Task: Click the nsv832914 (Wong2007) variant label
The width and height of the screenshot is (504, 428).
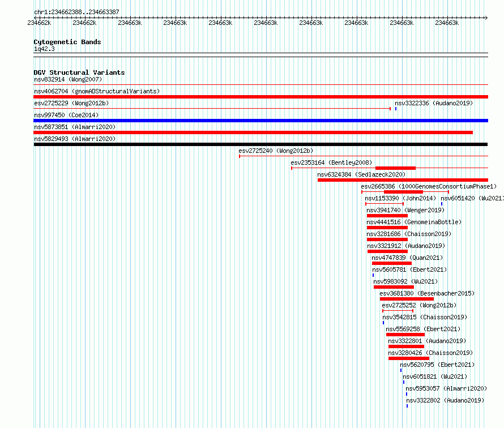Action: click(x=68, y=79)
